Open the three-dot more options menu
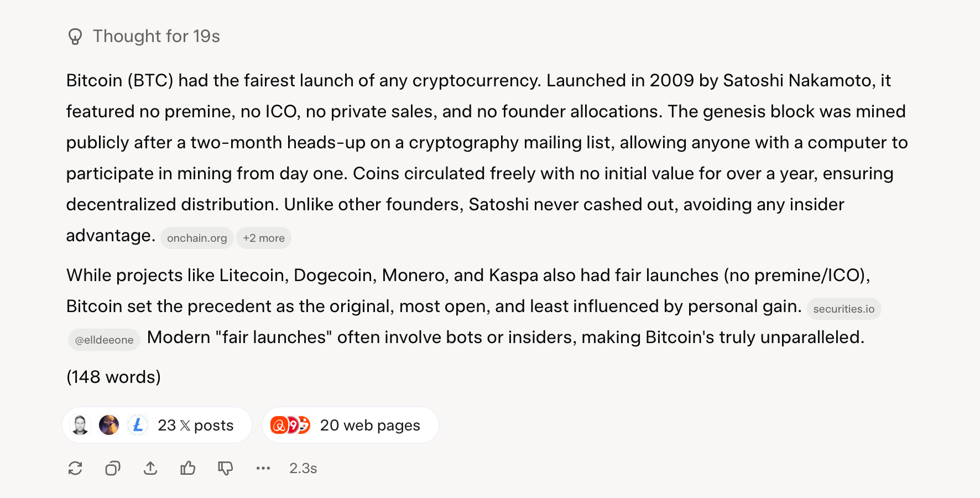 (263, 469)
